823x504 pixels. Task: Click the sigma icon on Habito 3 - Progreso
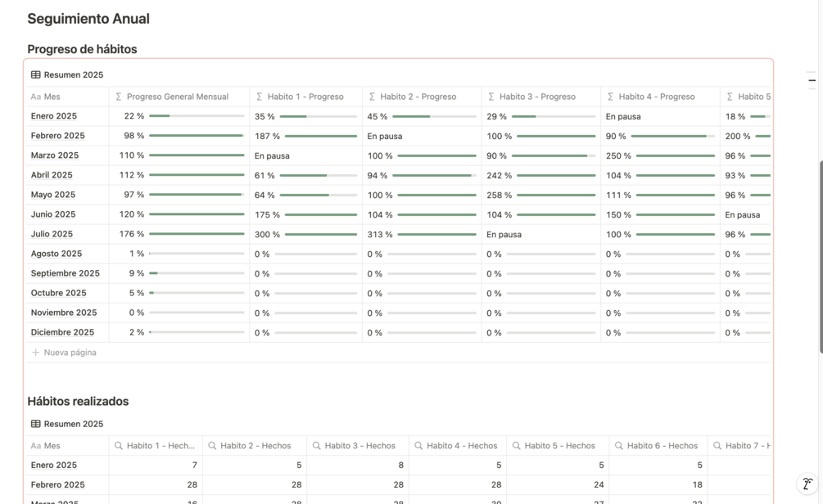491,97
